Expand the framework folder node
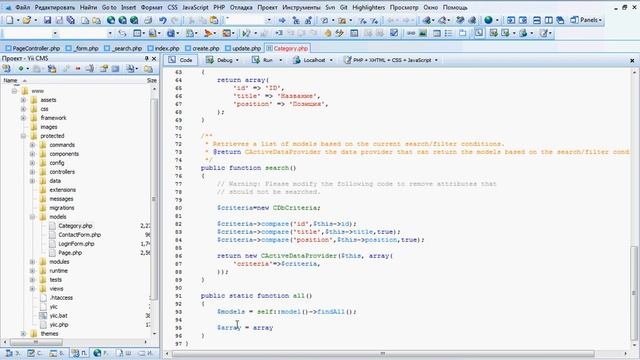The width and height of the screenshot is (640, 360). point(23,118)
